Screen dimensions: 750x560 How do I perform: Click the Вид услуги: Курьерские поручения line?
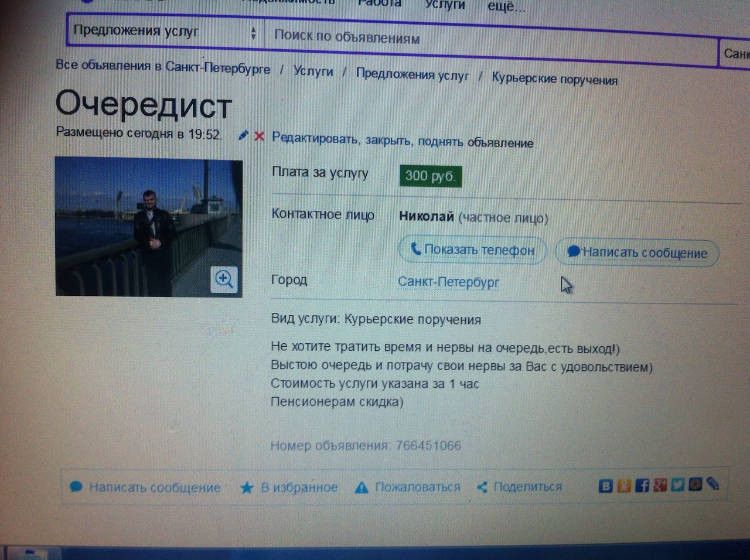tap(376, 320)
